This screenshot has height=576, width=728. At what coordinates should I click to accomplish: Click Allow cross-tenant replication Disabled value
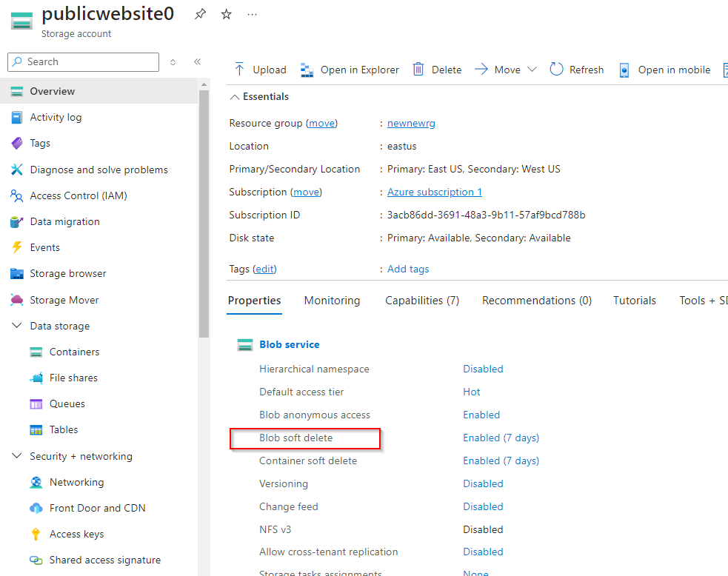point(483,552)
